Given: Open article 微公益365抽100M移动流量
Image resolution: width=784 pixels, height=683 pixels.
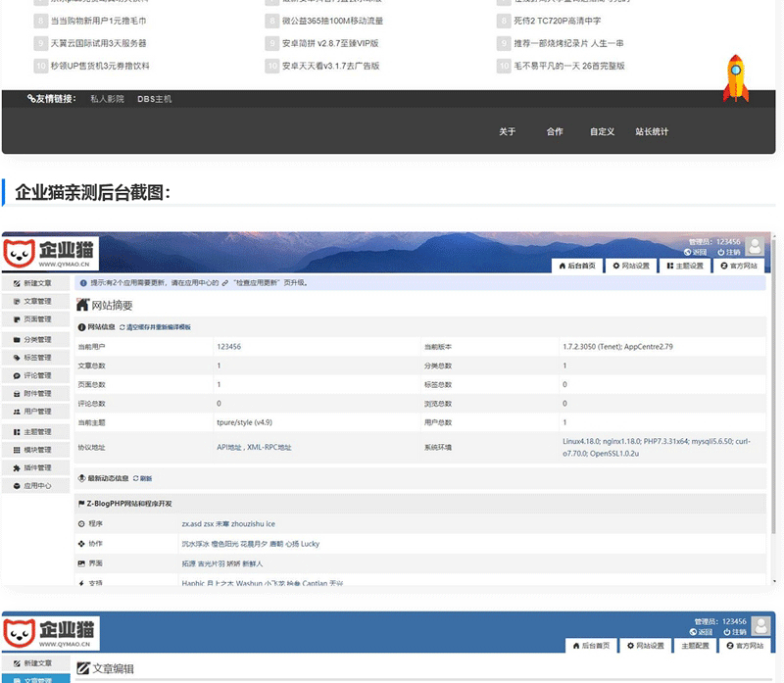Looking at the screenshot, I should pyautogui.click(x=332, y=21).
